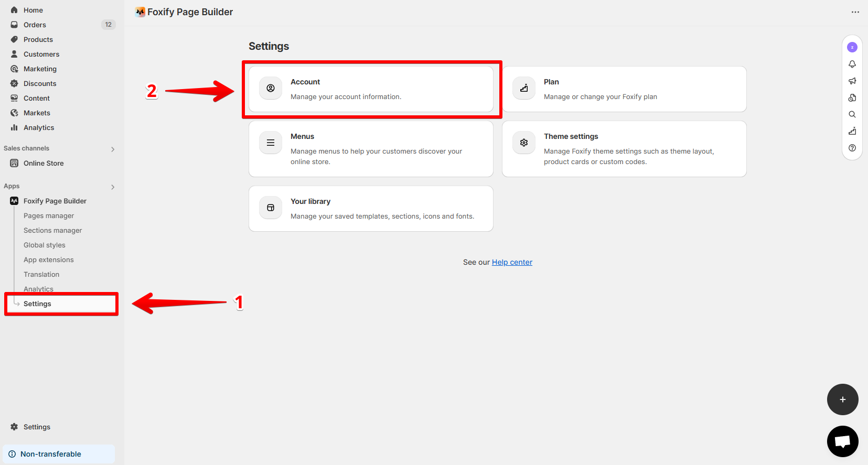The height and width of the screenshot is (465, 868).
Task: Click the Account user-circle icon
Action: point(271,88)
